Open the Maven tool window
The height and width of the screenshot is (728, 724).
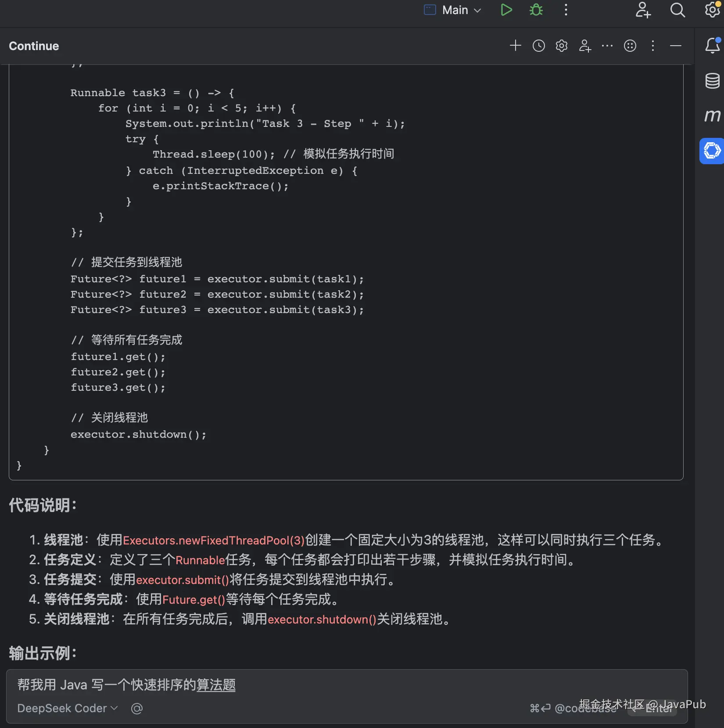[712, 115]
